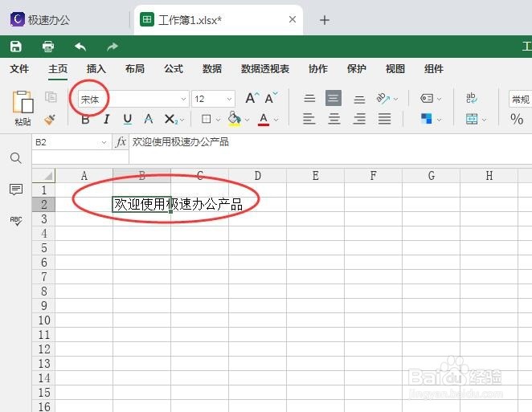Screen dimensions: 532x412
Task: Align text left
Action: [x=309, y=119]
